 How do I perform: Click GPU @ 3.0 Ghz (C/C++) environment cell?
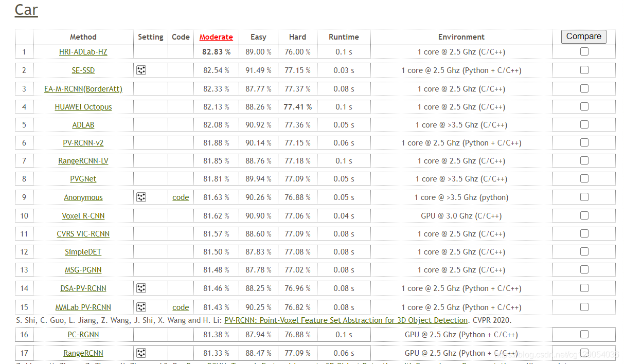461,216
